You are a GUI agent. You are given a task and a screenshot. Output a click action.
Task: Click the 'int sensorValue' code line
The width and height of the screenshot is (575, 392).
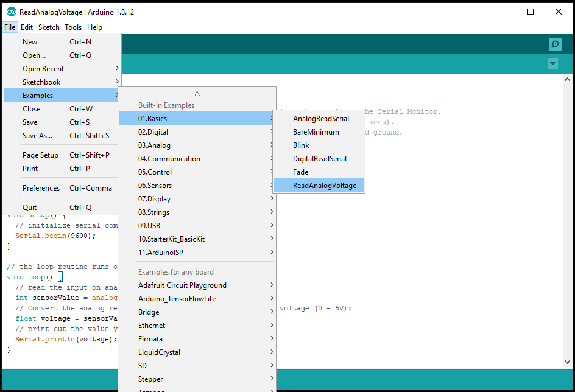[66, 298]
